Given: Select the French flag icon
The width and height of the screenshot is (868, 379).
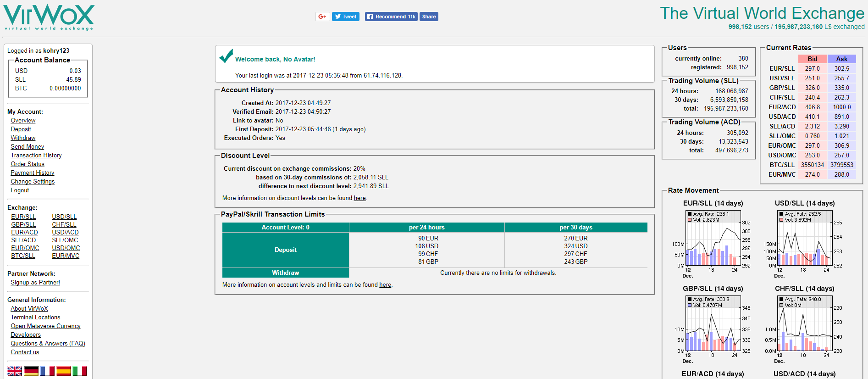Looking at the screenshot, I should [47, 371].
